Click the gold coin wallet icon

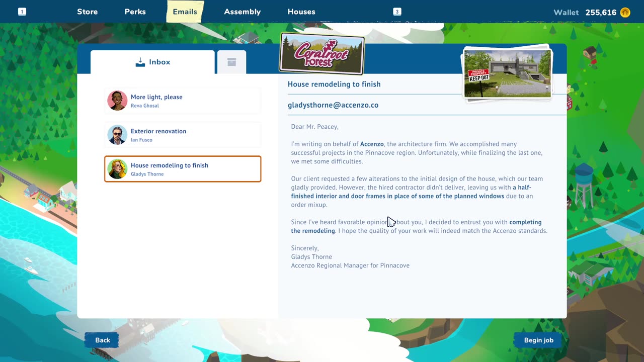tap(625, 13)
